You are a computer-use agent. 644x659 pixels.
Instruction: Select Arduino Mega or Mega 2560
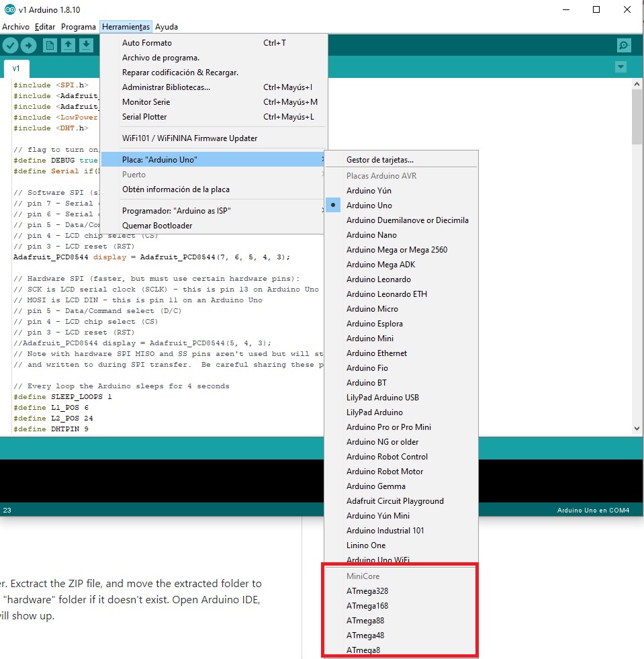[402, 250]
